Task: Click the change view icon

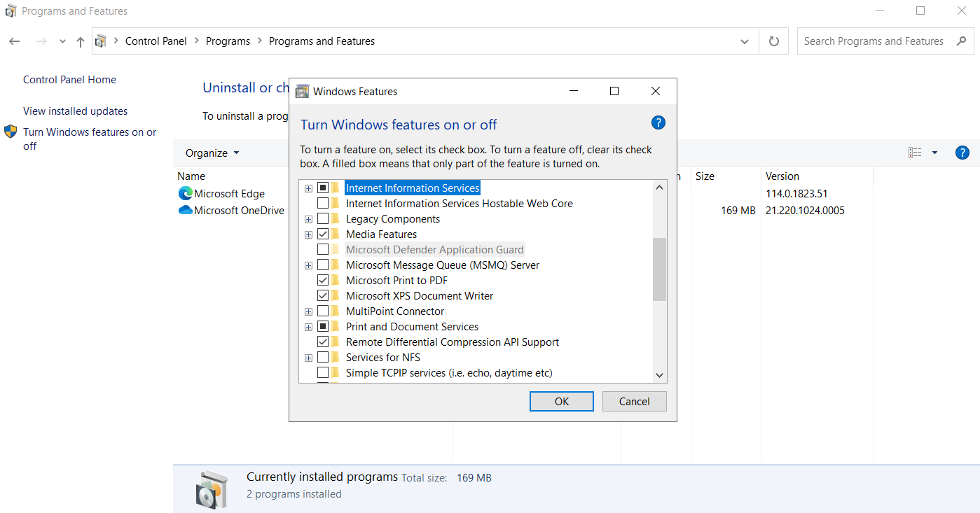Action: [915, 153]
